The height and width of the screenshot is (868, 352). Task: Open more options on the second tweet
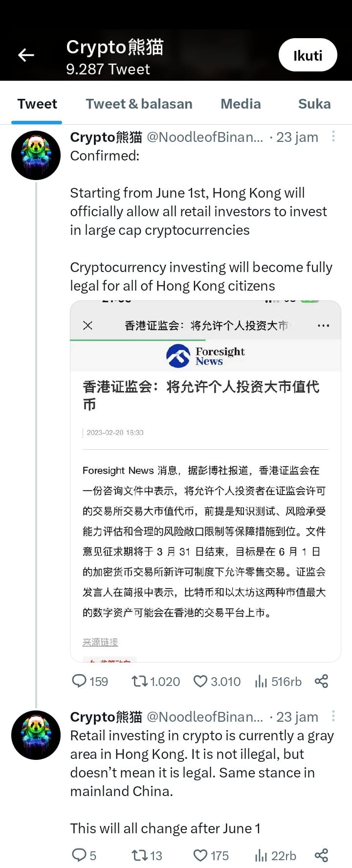333,715
